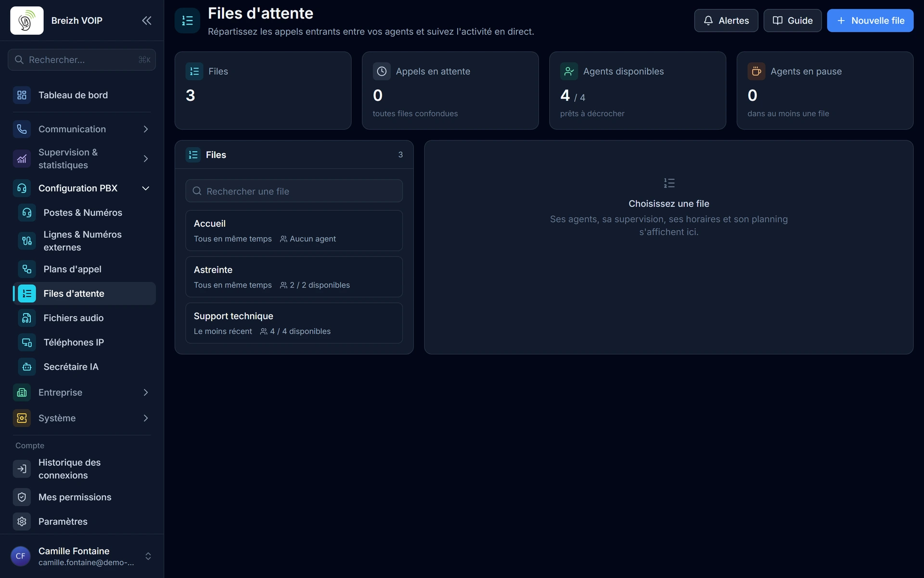Expand the Entreprise section chevron

click(146, 393)
